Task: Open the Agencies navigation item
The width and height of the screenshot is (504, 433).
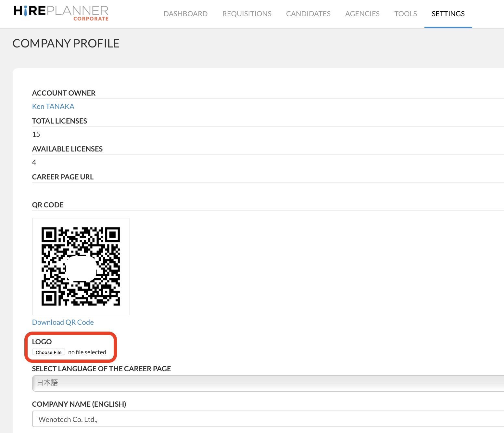Action: (x=362, y=14)
